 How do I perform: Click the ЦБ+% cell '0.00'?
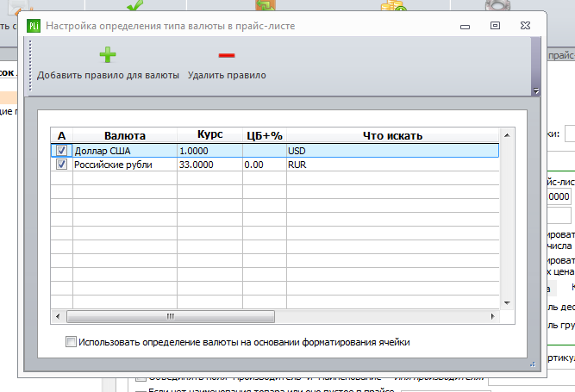[265, 165]
